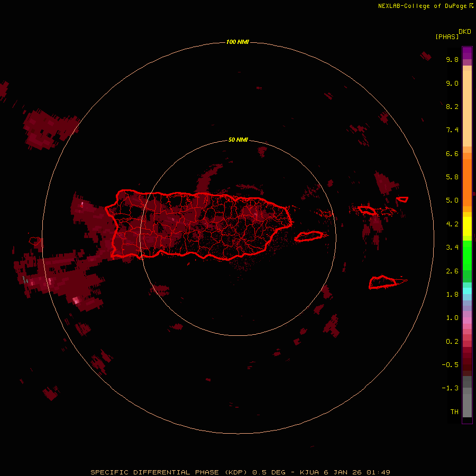Image resolution: width=476 pixels, height=476 pixels.
Task: Select the 6.6 scale value
Action: coord(452,153)
